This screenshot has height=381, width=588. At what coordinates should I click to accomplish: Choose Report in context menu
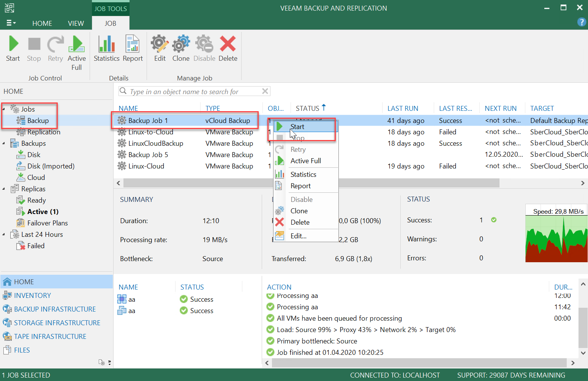click(x=306, y=186)
